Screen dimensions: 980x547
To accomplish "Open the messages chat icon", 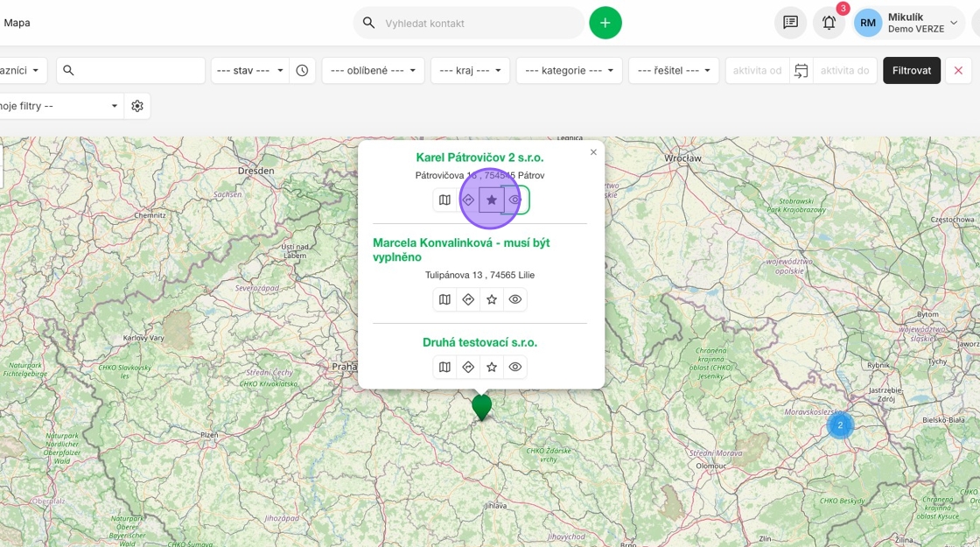I will tap(791, 23).
